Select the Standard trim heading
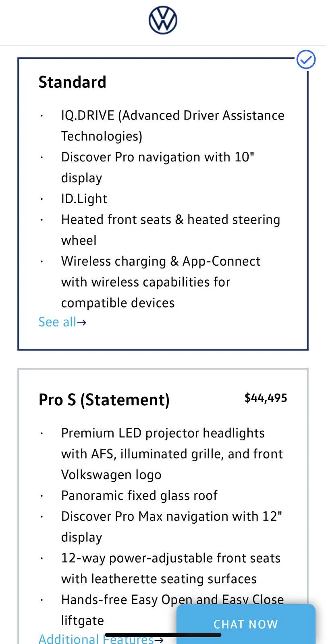326x644 pixels. pos(73,82)
